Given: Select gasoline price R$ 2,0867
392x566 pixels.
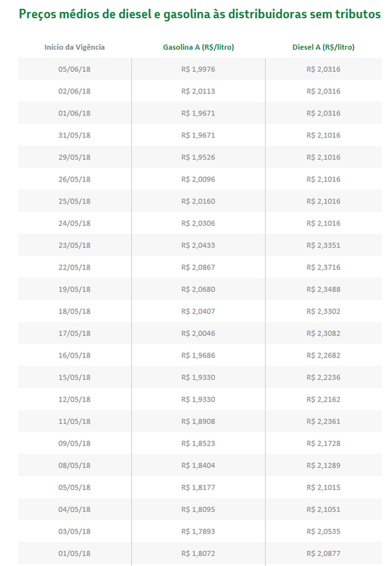Looking at the screenshot, I should [198, 267].
